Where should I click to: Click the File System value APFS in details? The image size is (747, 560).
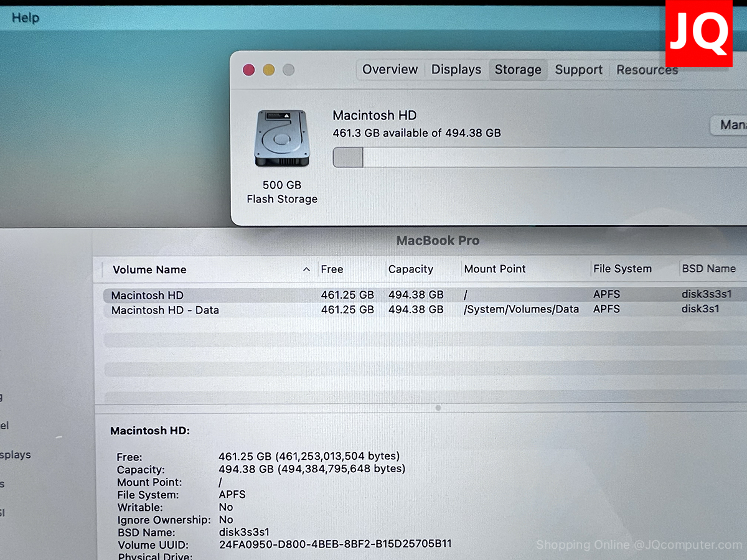pos(232,495)
